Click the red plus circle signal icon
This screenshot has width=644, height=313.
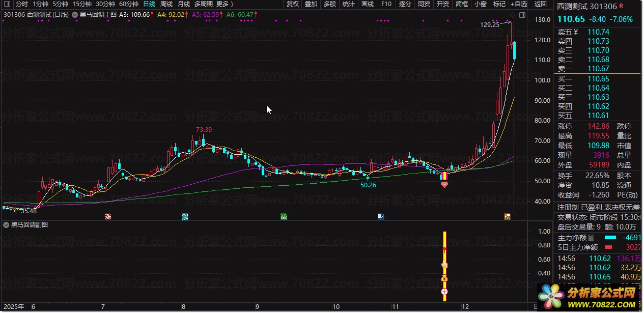click(x=444, y=292)
